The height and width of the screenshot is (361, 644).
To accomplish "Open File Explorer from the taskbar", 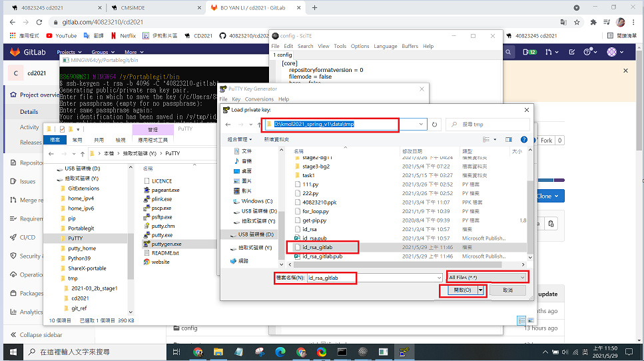I will pos(218,352).
